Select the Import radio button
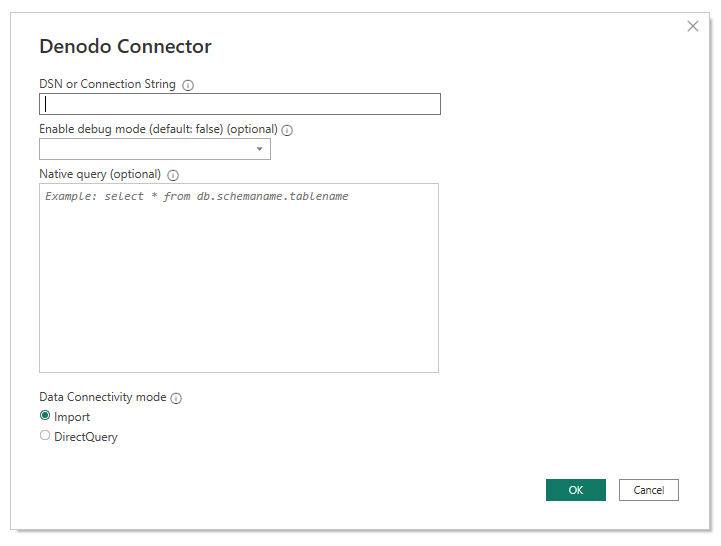Viewport: 721px width, 546px height. (45, 416)
